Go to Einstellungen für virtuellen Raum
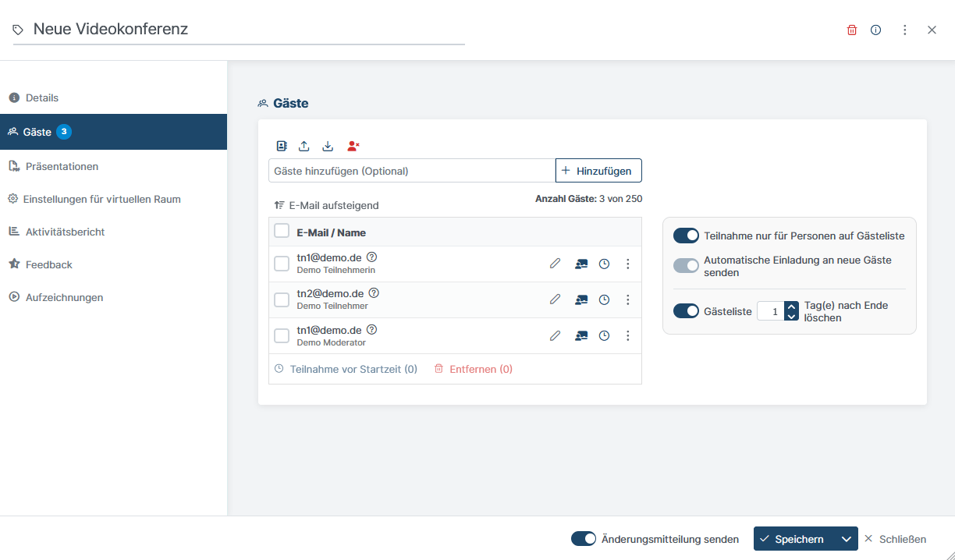 101,199
